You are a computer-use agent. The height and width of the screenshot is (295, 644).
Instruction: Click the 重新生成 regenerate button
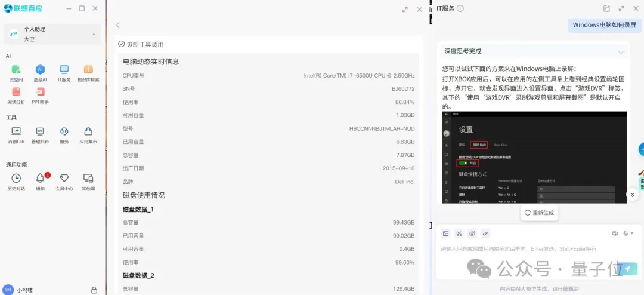(540, 213)
